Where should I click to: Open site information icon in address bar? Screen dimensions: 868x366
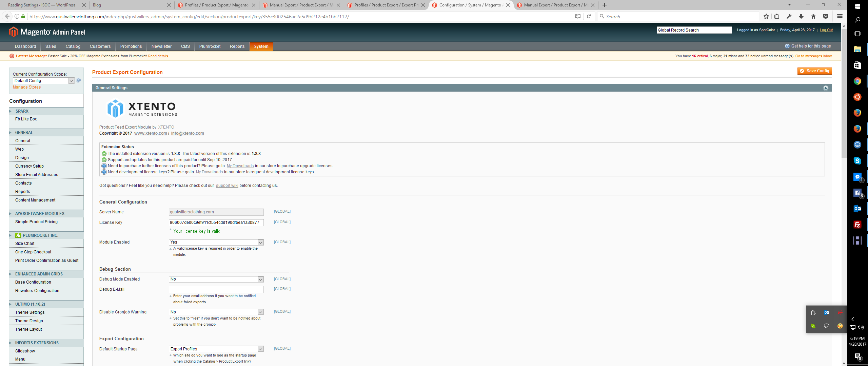[17, 16]
